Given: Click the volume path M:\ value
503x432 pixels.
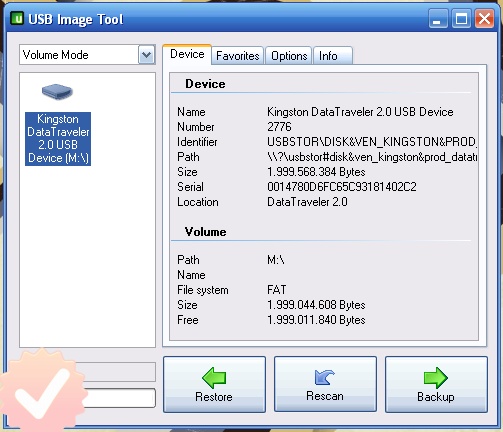Looking at the screenshot, I should pos(276,260).
